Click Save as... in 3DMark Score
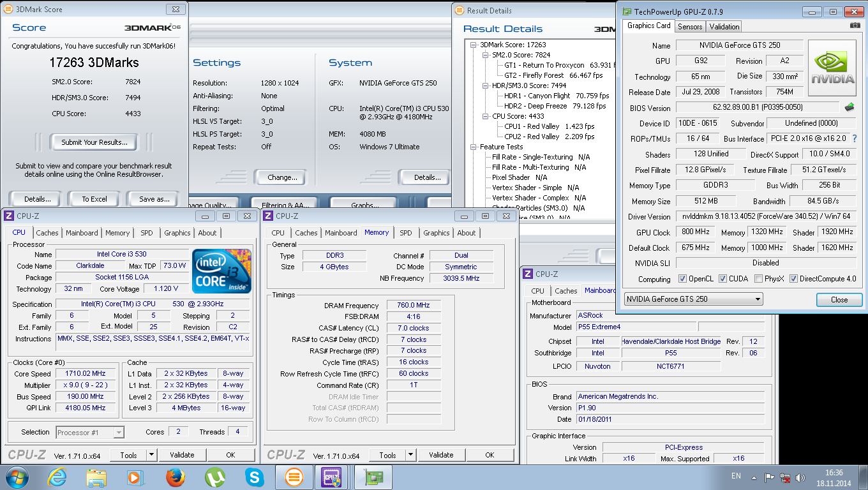The height and width of the screenshot is (490, 868). [x=154, y=199]
